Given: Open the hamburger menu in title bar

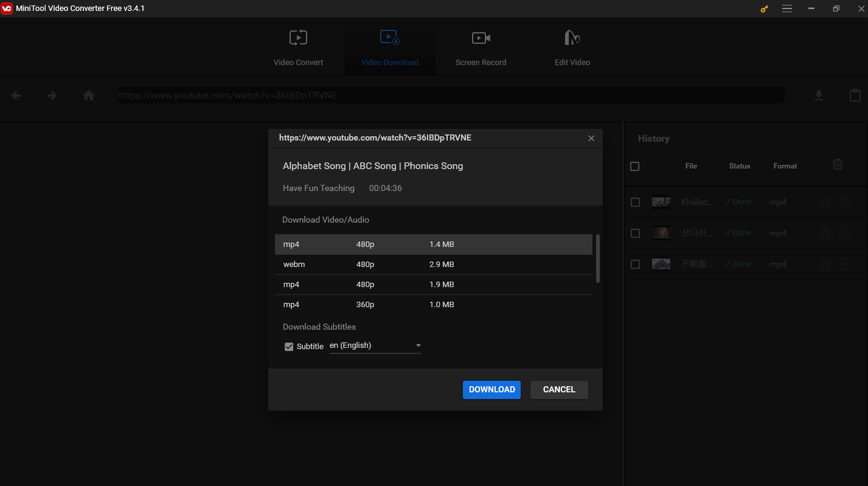Looking at the screenshot, I should tap(787, 9).
